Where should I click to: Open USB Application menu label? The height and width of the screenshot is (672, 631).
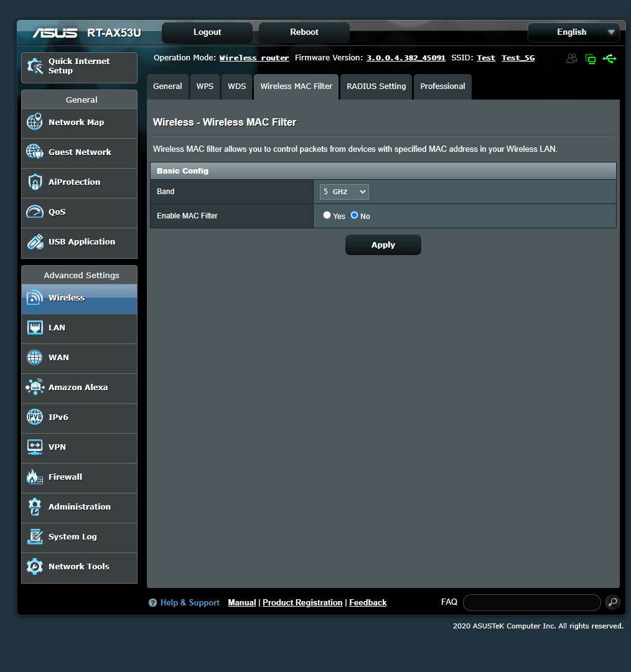coord(82,241)
